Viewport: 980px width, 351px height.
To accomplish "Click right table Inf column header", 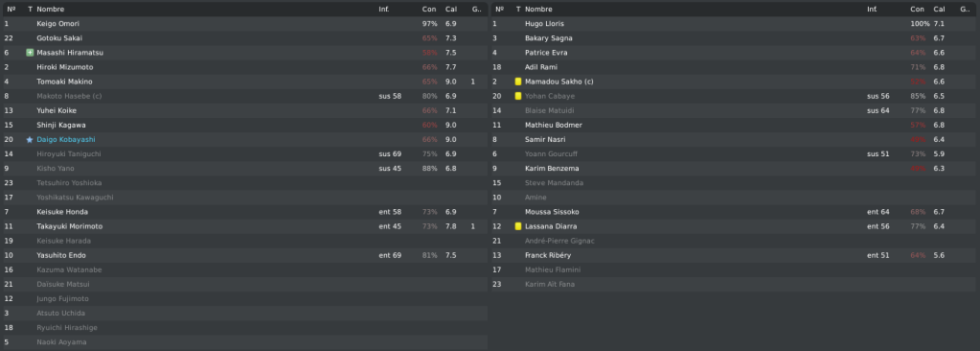I will point(871,10).
